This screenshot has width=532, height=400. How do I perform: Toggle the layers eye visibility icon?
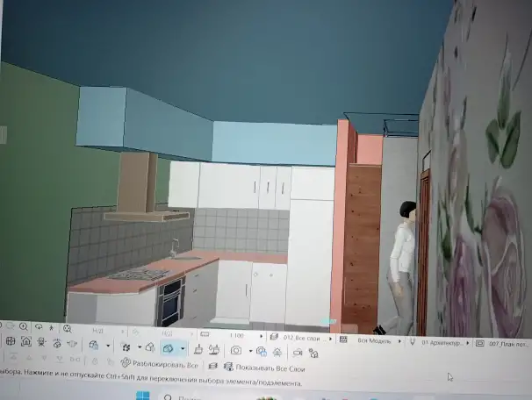(228, 367)
